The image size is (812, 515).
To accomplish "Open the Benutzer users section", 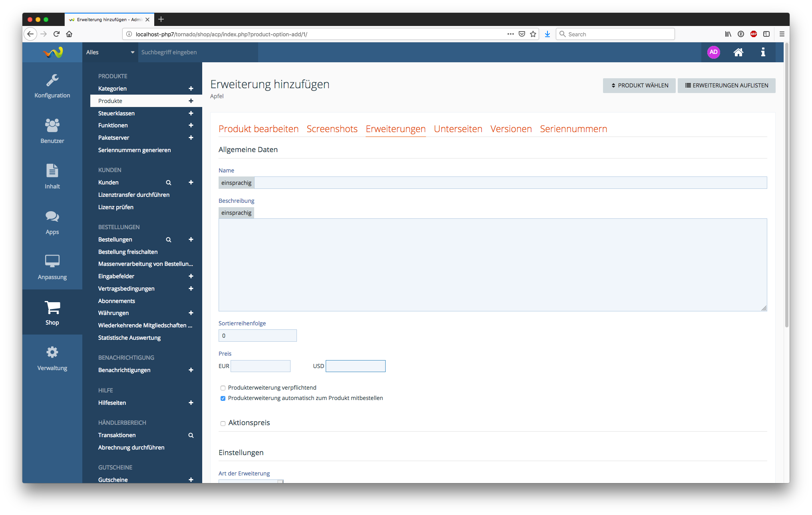I will [x=52, y=131].
